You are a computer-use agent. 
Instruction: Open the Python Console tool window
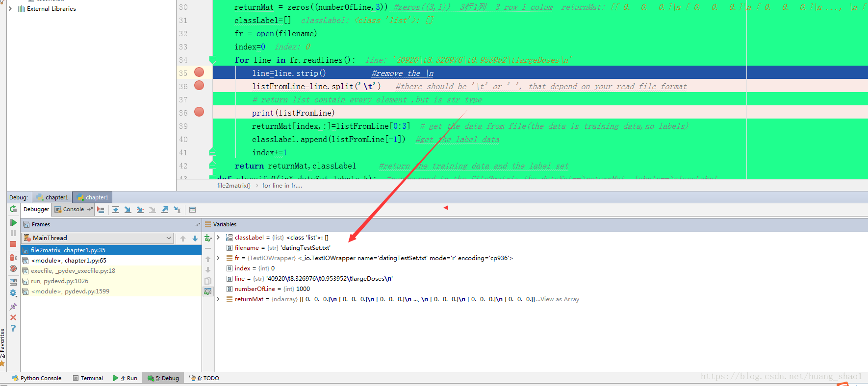37,378
